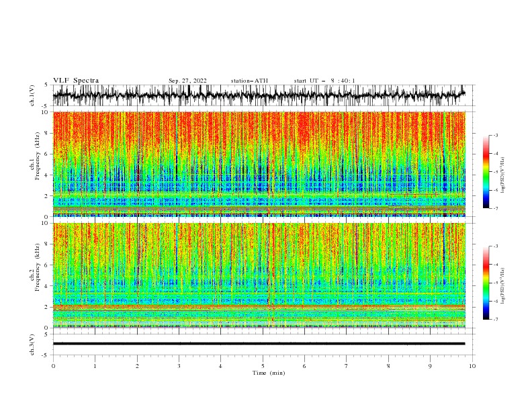Click the '-7' value on ch.2 color bar
This screenshot has height=411, width=532.
[495, 320]
